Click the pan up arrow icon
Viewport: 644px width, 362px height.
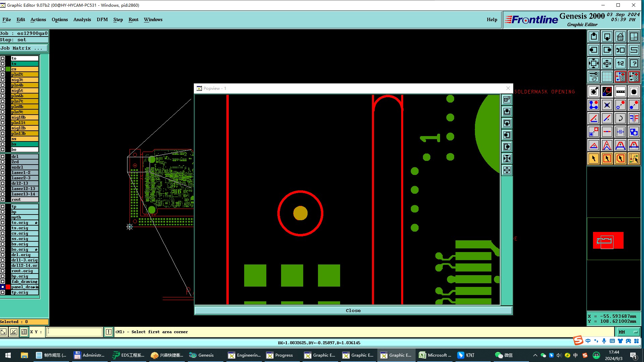tap(593, 37)
